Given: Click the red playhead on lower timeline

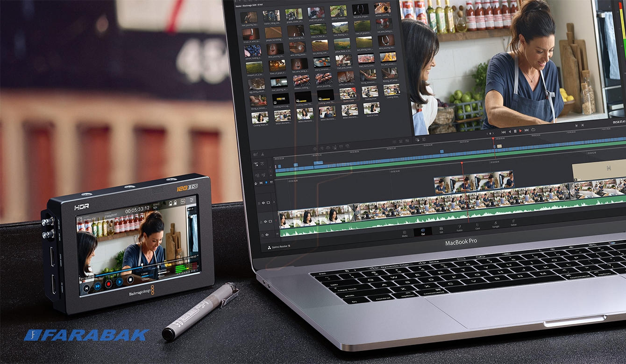Looking at the screenshot, I should click(x=462, y=163).
